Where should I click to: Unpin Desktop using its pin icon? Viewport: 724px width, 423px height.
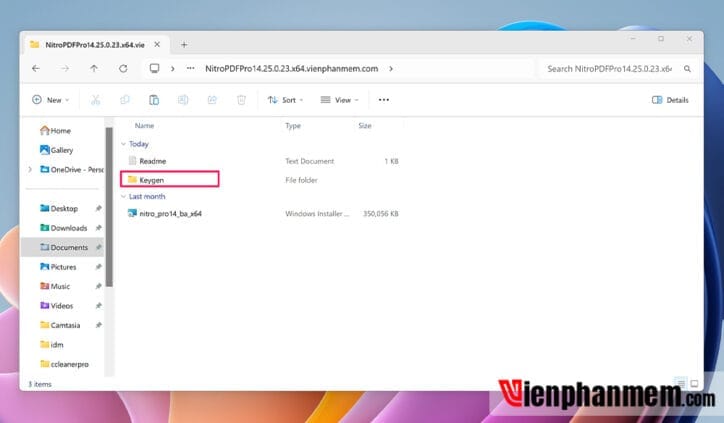98,208
